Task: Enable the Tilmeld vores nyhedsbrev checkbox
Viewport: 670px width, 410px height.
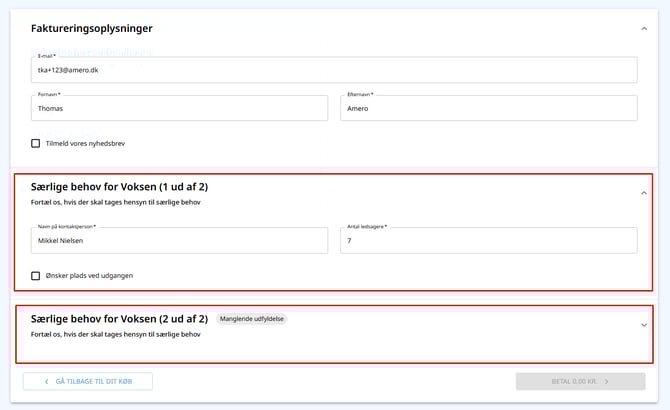Action: (x=36, y=143)
